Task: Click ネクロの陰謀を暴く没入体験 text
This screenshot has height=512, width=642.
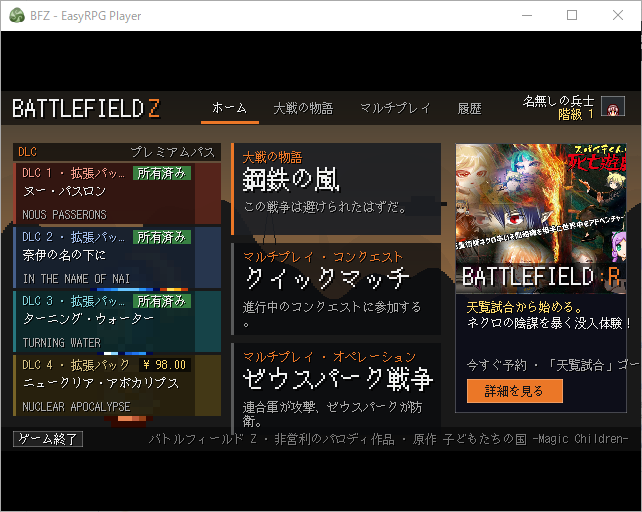Action: click(548, 323)
